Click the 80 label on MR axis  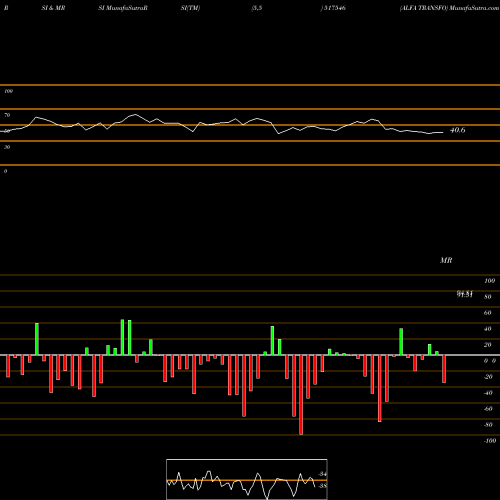[488, 297]
